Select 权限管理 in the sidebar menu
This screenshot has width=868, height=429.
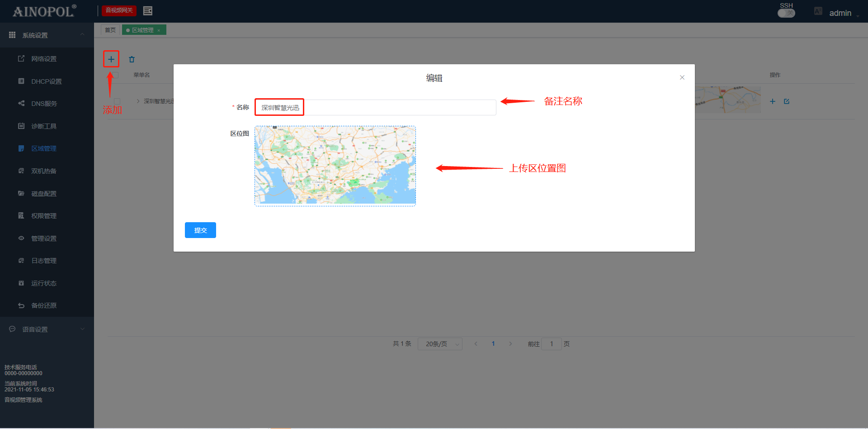[x=43, y=216]
